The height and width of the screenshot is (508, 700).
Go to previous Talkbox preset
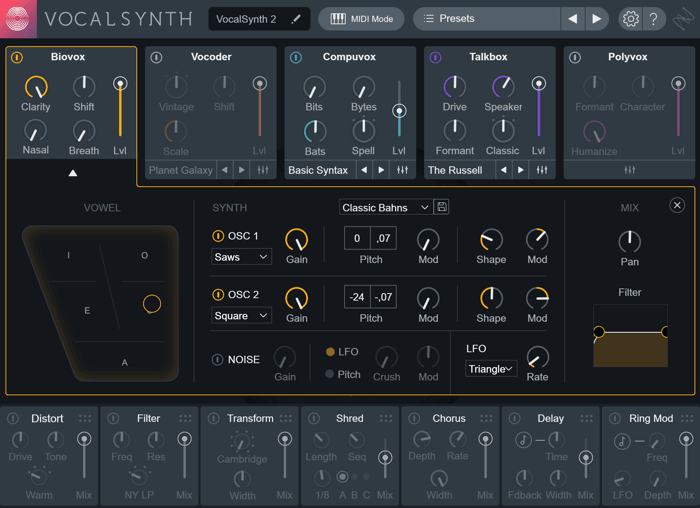coord(503,170)
